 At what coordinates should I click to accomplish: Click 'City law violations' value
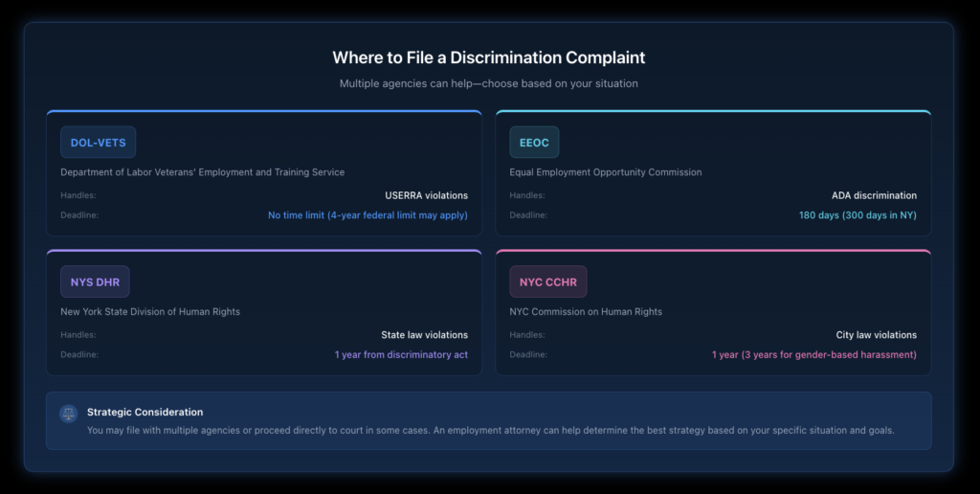click(877, 334)
